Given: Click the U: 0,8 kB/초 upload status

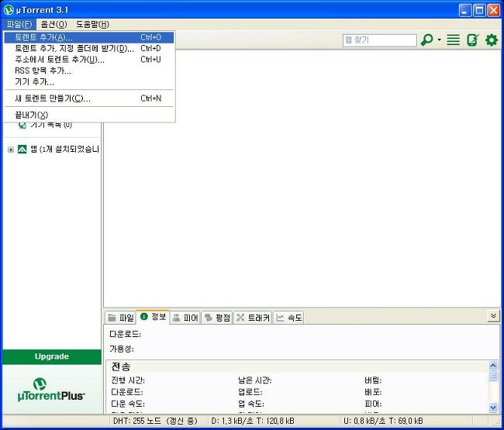Looking at the screenshot, I should pyautogui.click(x=383, y=421).
